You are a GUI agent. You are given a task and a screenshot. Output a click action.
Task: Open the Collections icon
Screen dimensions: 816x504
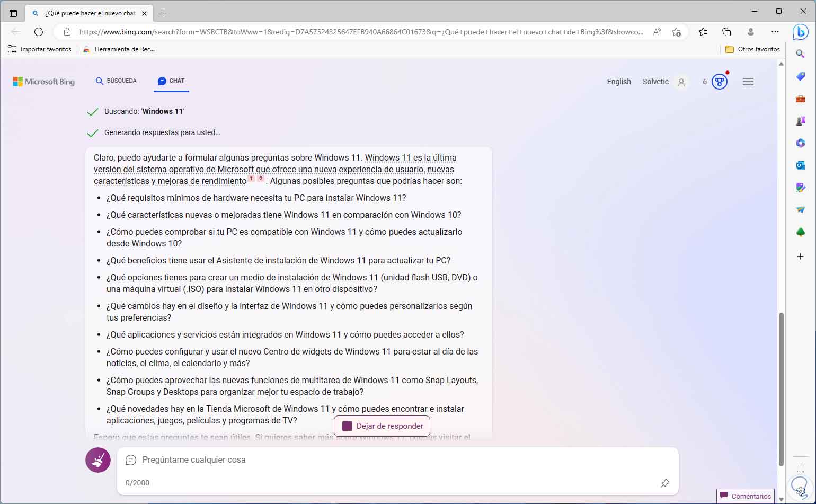coord(726,32)
